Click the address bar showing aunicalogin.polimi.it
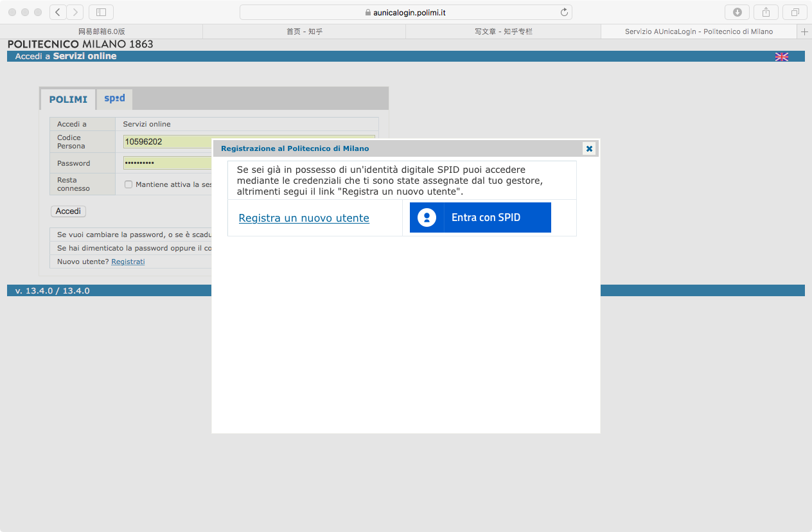812x532 pixels. click(x=406, y=12)
